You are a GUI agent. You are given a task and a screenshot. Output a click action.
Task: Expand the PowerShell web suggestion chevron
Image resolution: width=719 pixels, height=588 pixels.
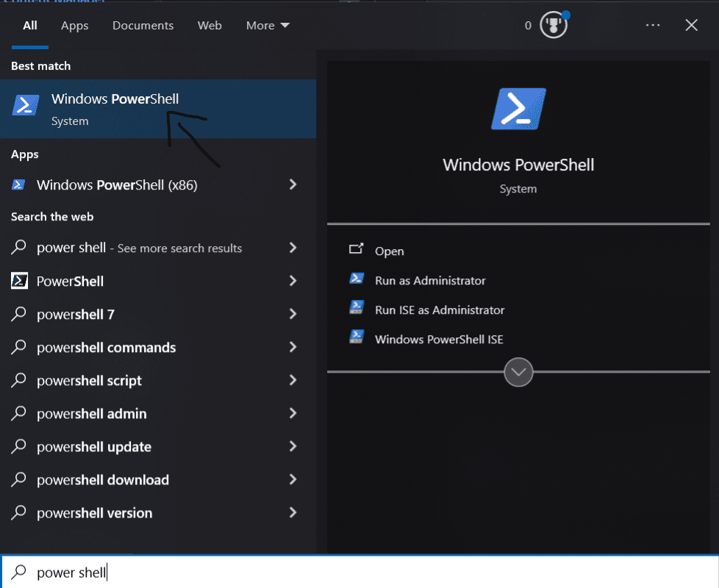tap(293, 281)
